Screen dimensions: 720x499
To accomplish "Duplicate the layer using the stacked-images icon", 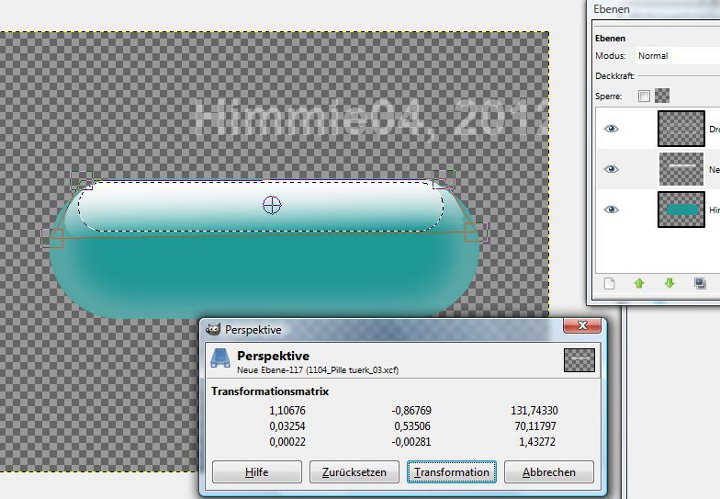I will pos(700,283).
